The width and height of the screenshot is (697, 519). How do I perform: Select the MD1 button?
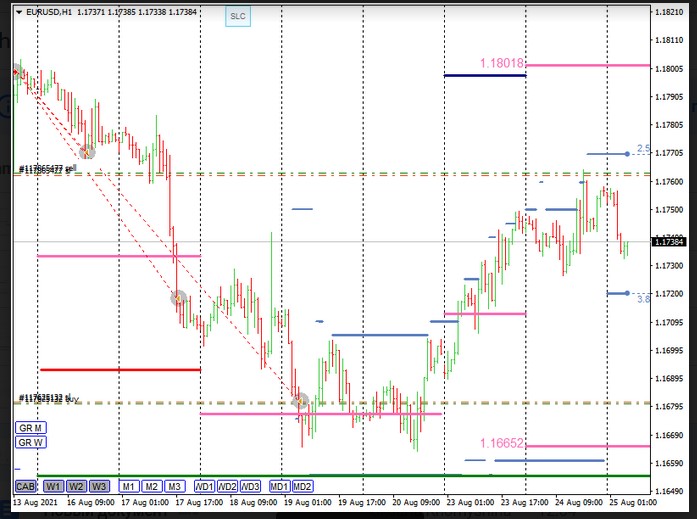click(280, 486)
